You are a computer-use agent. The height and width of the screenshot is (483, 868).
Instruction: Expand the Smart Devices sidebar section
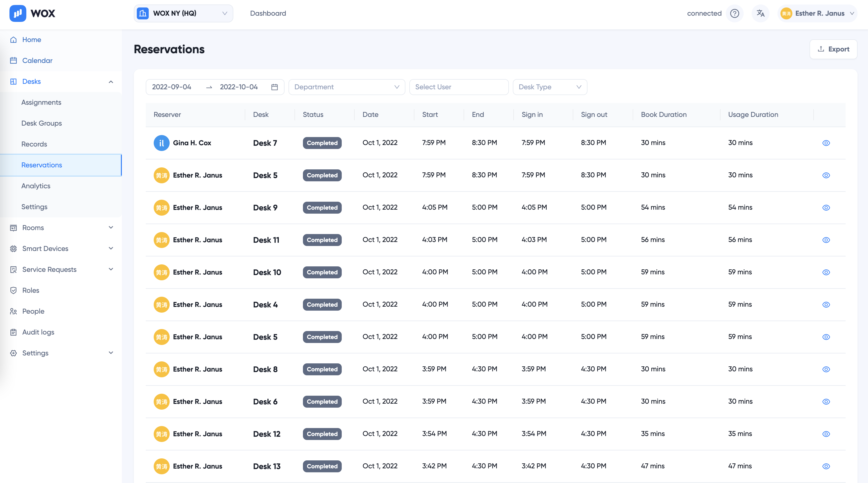[x=111, y=249]
